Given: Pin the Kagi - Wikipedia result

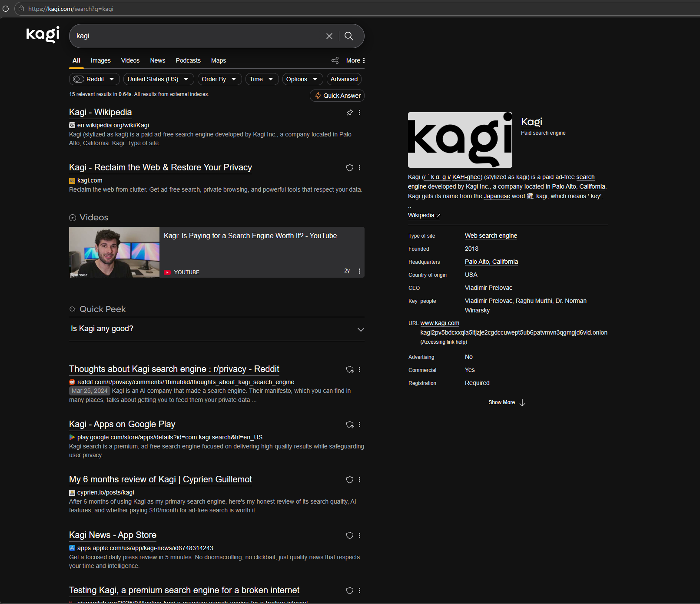Looking at the screenshot, I should point(350,113).
